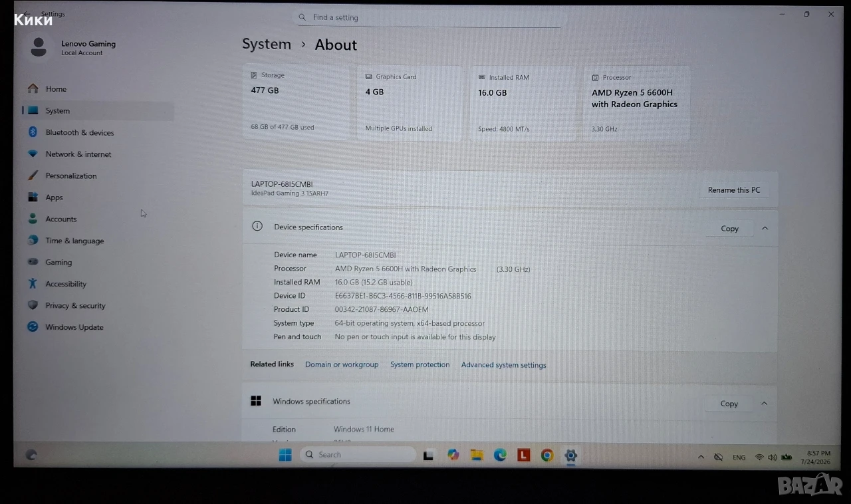Click the Windows 11 Home edition value
This screenshot has width=851, height=504.
364,430
